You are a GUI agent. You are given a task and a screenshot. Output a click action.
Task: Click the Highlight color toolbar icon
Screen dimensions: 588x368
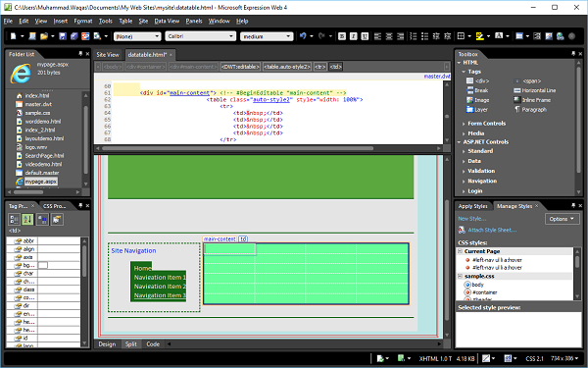(479, 36)
